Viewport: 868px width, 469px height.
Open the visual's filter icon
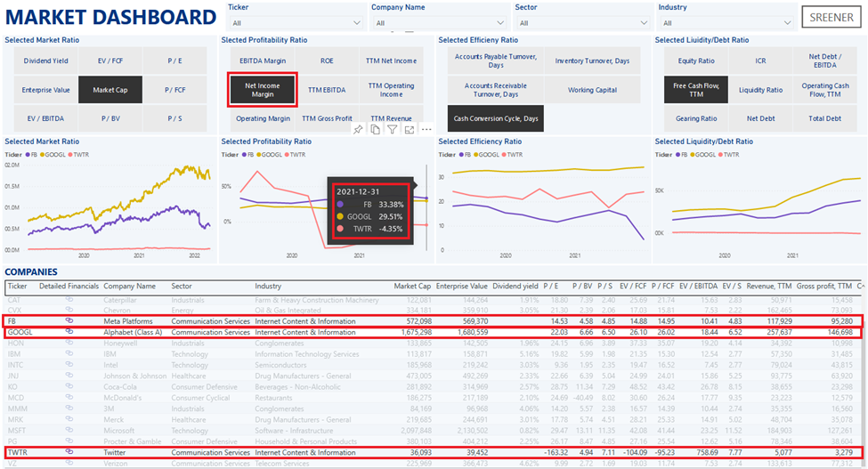pyautogui.click(x=392, y=130)
